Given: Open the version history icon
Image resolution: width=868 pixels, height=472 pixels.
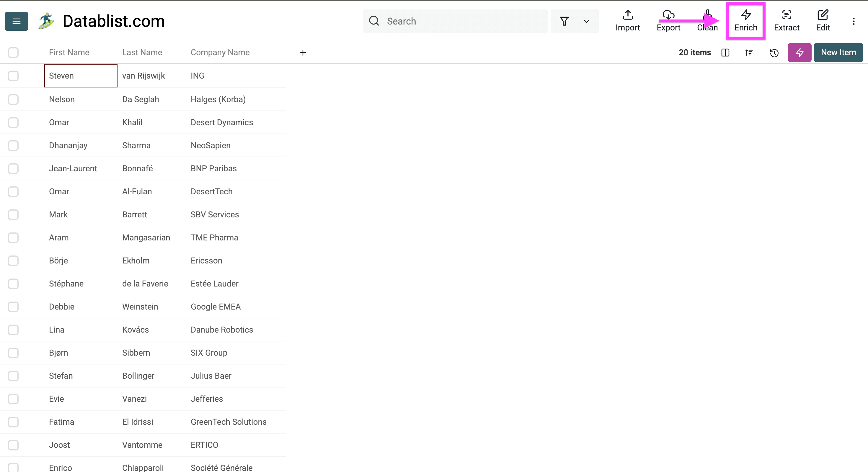Looking at the screenshot, I should click(x=774, y=53).
